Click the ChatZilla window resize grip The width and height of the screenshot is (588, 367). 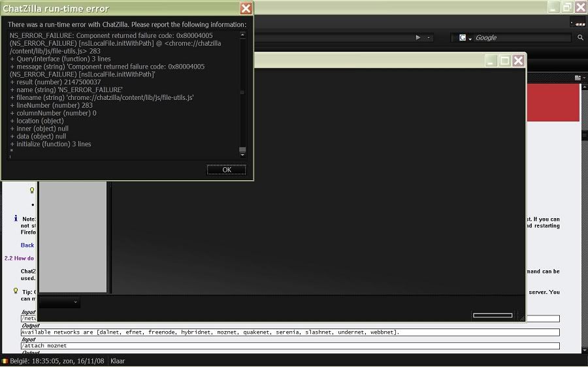[x=521, y=317]
